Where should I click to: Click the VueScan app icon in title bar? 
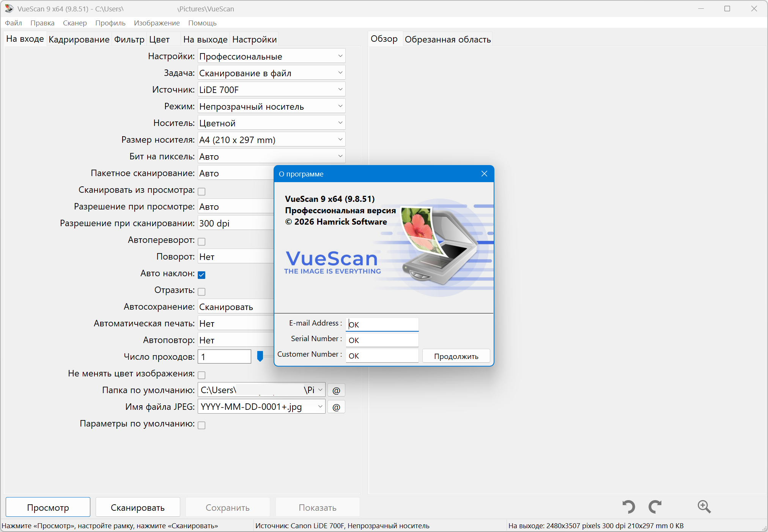[x=9, y=8]
